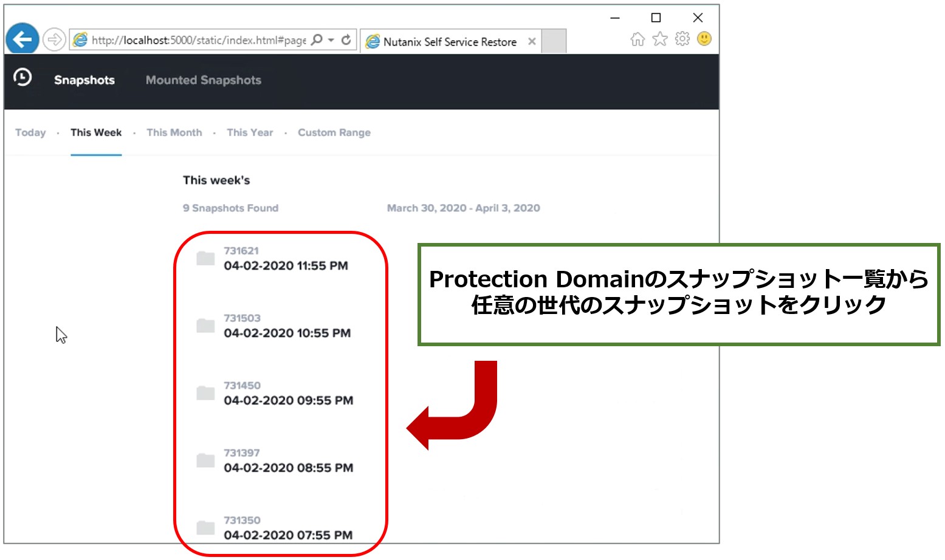Open browser tools gear icon

682,39
